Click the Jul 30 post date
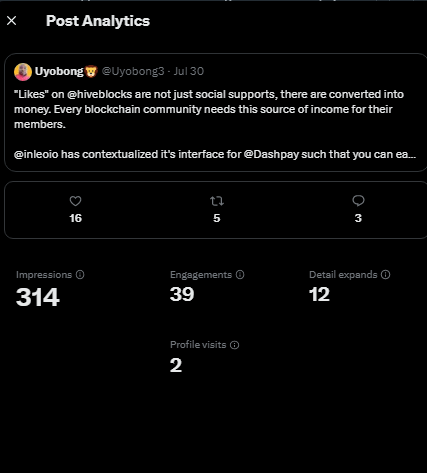The image size is (427, 473). pyautogui.click(x=189, y=71)
